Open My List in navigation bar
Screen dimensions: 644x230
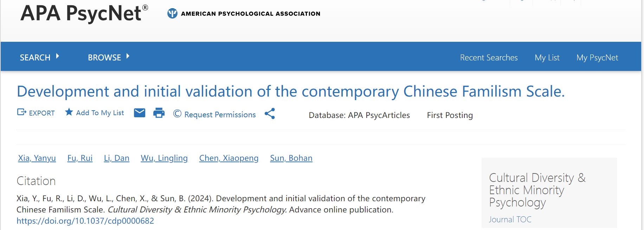click(x=547, y=58)
